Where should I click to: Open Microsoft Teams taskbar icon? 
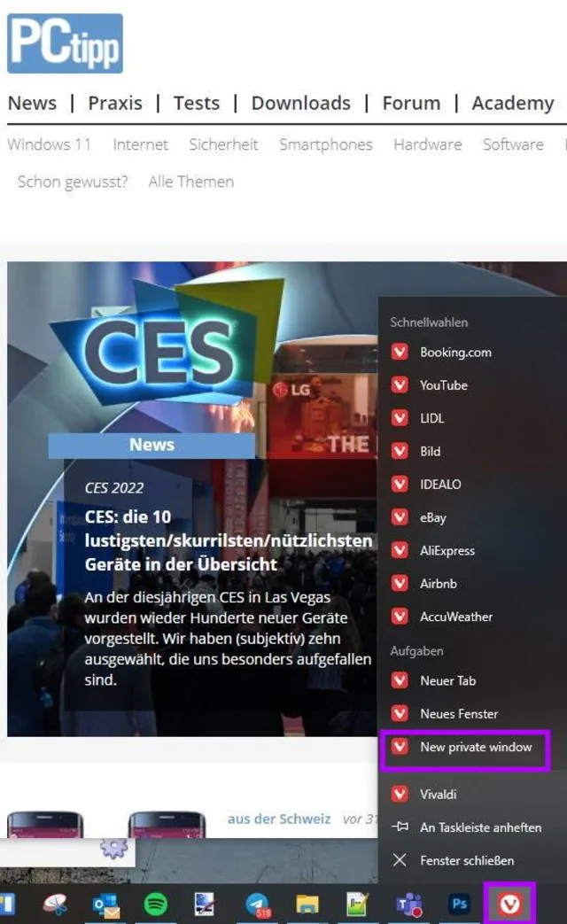tap(408, 904)
